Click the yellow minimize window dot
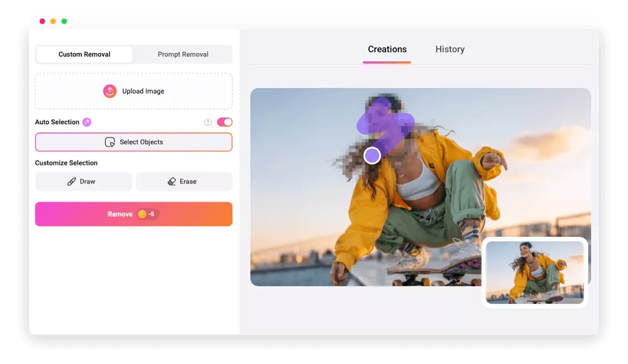Viewport: 628px width, 364px height. (x=53, y=21)
